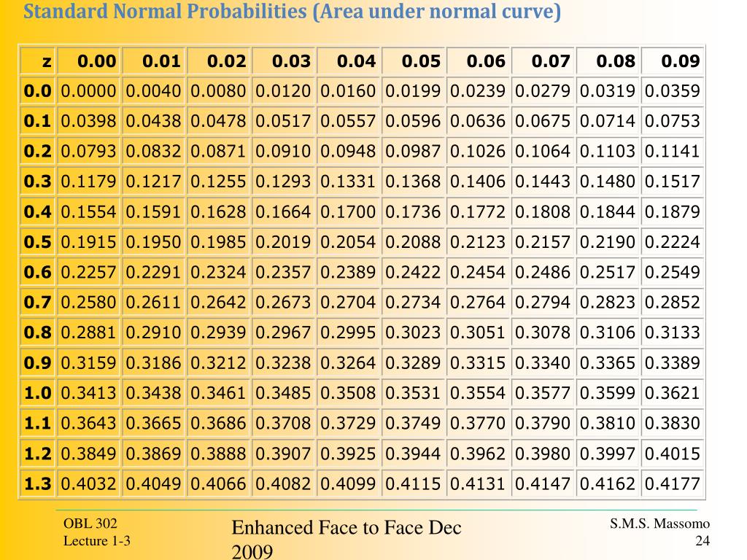Viewport: 747px width, 560px height.
Task: Click the slide number 24
Action: tap(703, 541)
